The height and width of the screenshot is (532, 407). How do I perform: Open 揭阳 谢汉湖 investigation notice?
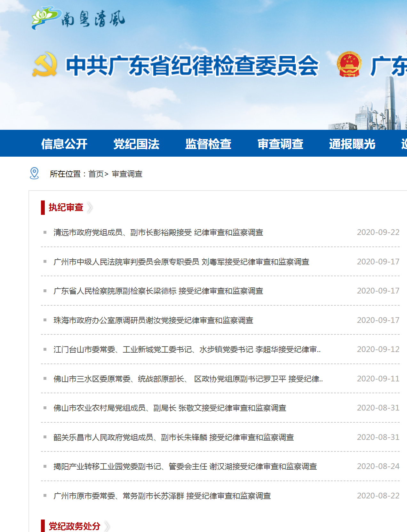[185, 466]
